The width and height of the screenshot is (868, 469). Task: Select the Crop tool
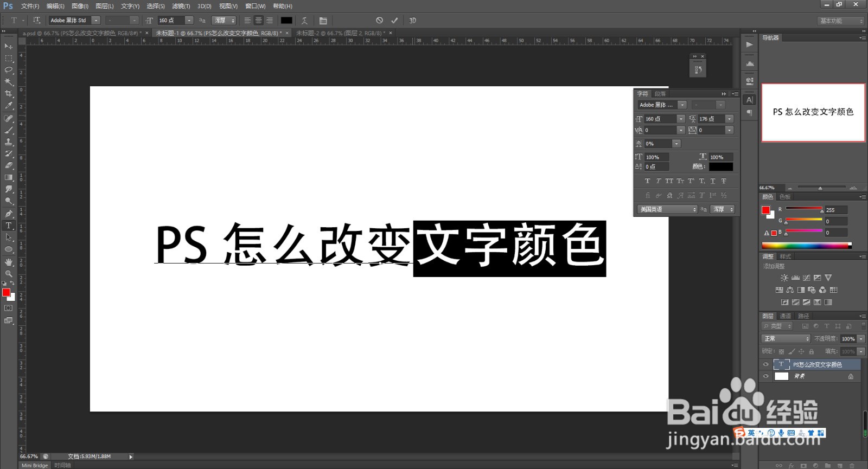tap(9, 94)
